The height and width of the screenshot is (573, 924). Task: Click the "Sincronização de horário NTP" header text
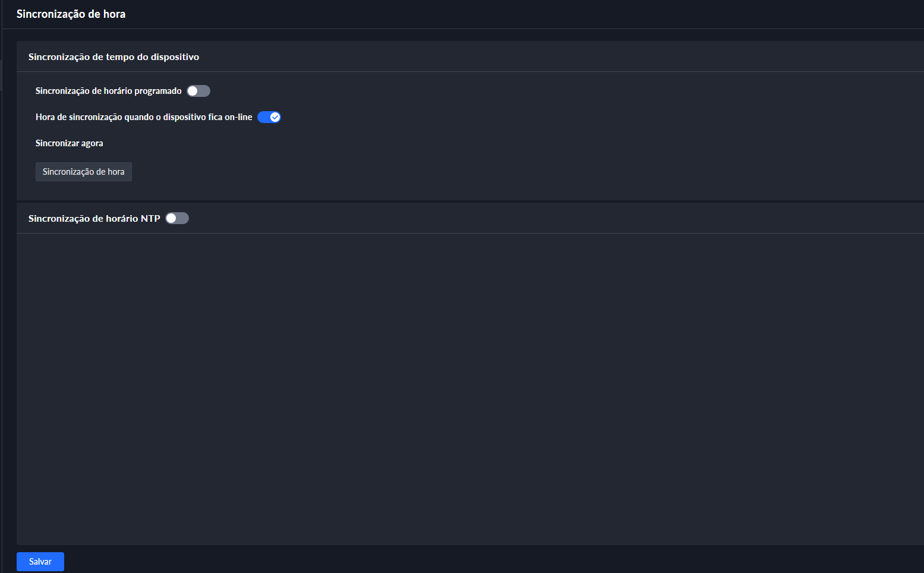click(94, 219)
